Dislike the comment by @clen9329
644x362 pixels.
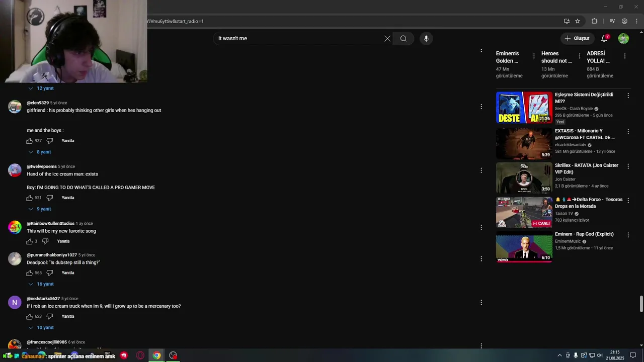[50, 141]
